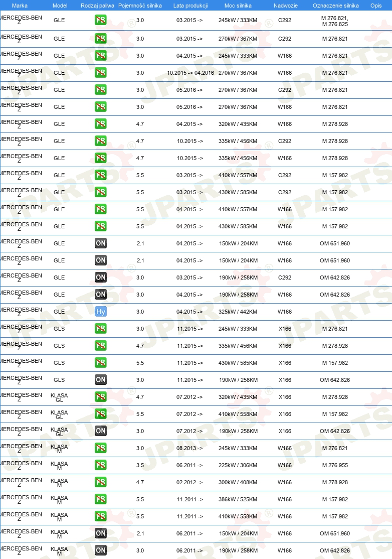Click the petrol icon in the KLASA M 386kW / 525KM row
Screen dimensions: 392x559
(x=101, y=499)
